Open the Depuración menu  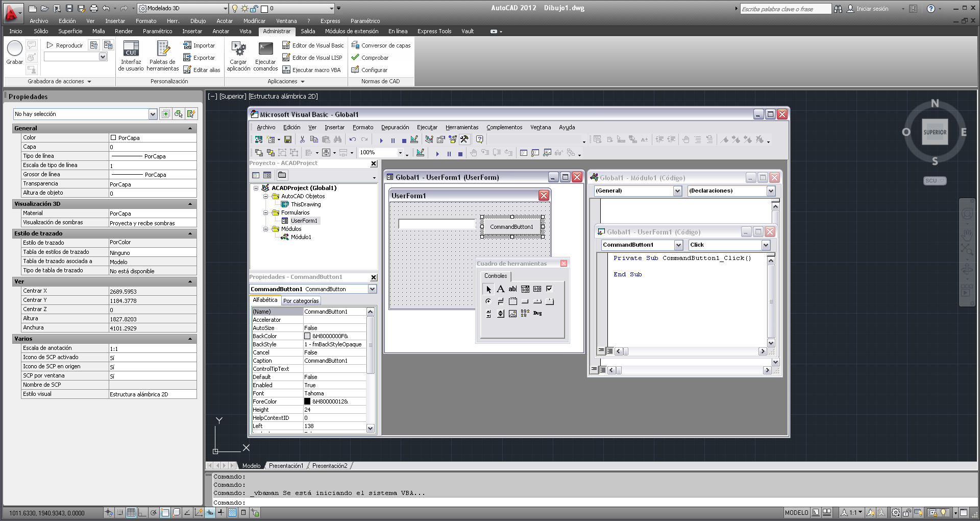click(x=395, y=127)
